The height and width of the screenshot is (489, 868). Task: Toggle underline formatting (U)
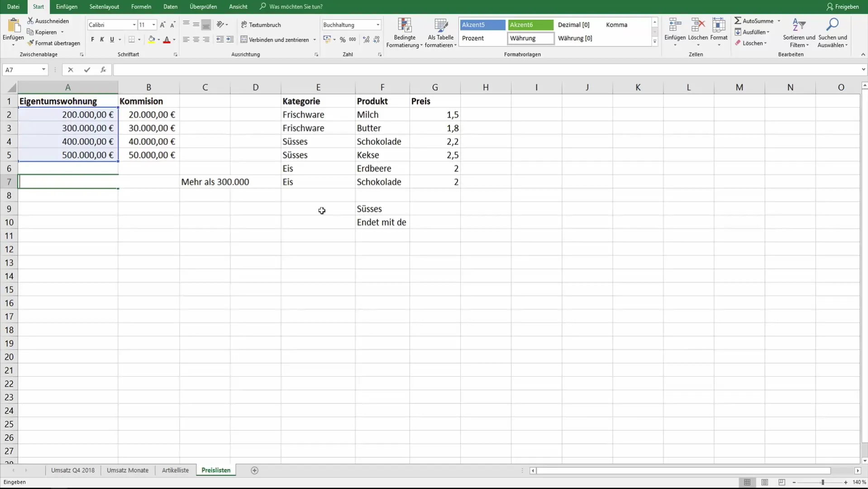(112, 40)
